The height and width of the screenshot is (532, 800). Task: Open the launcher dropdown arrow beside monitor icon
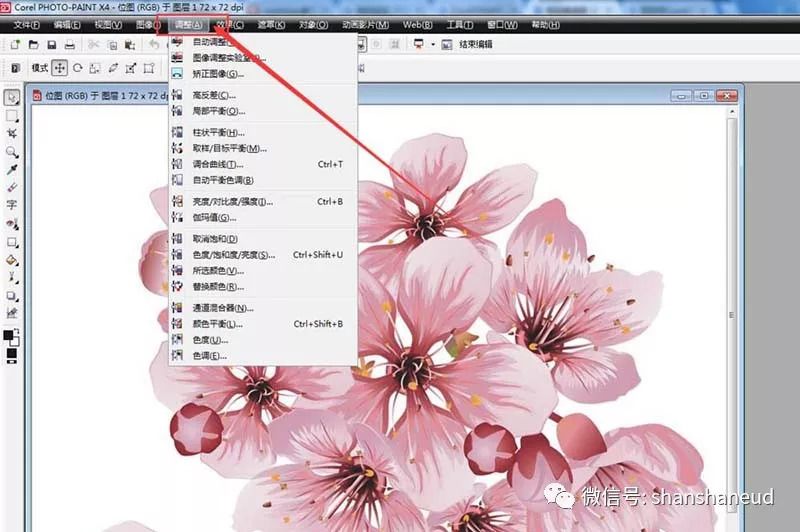point(433,44)
